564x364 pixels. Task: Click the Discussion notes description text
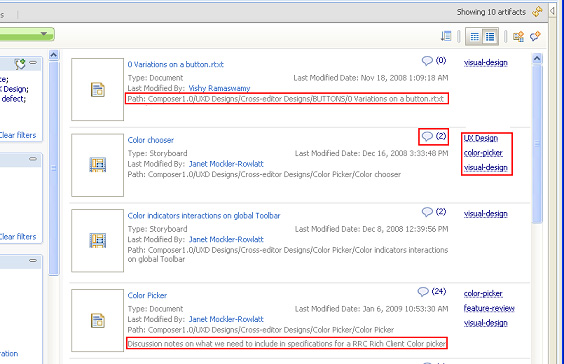pos(287,344)
